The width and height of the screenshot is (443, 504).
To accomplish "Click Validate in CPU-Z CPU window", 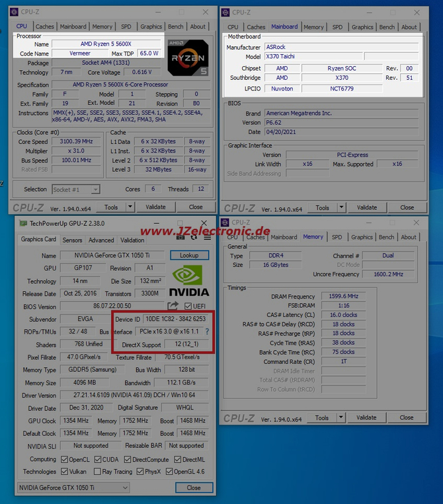I will tap(156, 207).
